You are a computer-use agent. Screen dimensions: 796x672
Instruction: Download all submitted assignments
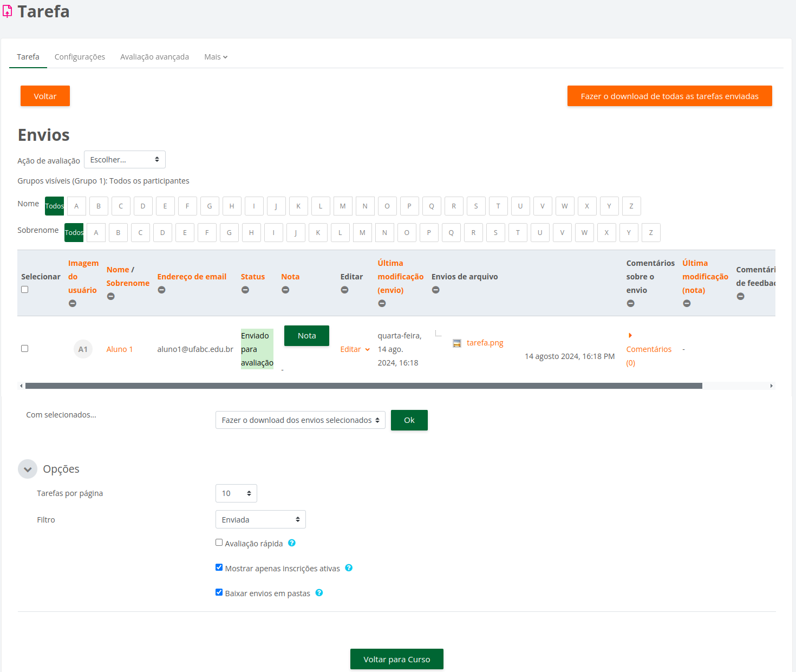point(669,96)
